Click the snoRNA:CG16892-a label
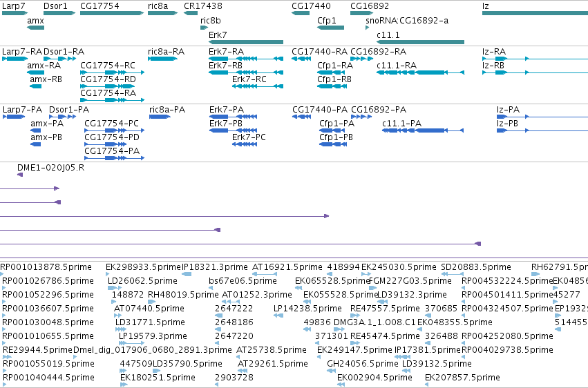Screen dimensions: 588x388 pyautogui.click(x=407, y=21)
